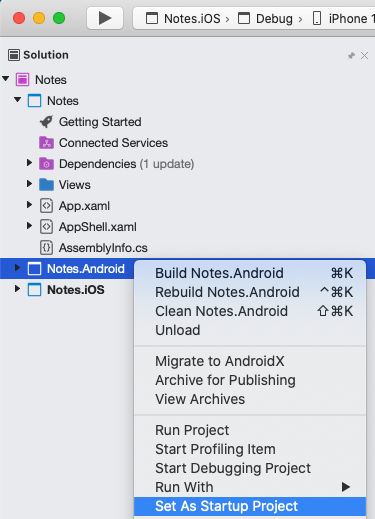Image resolution: width=375 pixels, height=519 pixels.
Task: Click the blue Views folder icon
Action: (46, 185)
